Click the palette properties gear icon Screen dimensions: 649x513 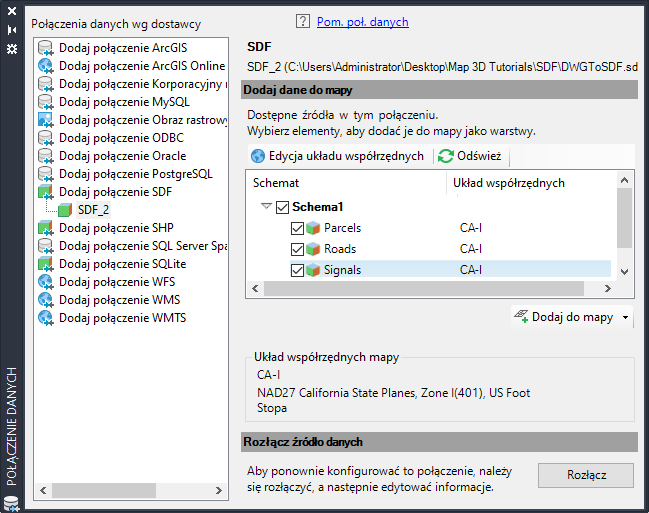coord(12,48)
